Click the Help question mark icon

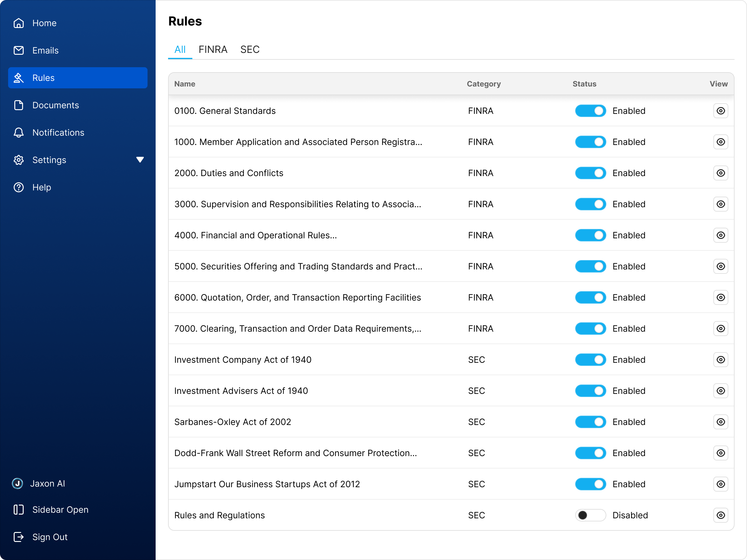19,187
